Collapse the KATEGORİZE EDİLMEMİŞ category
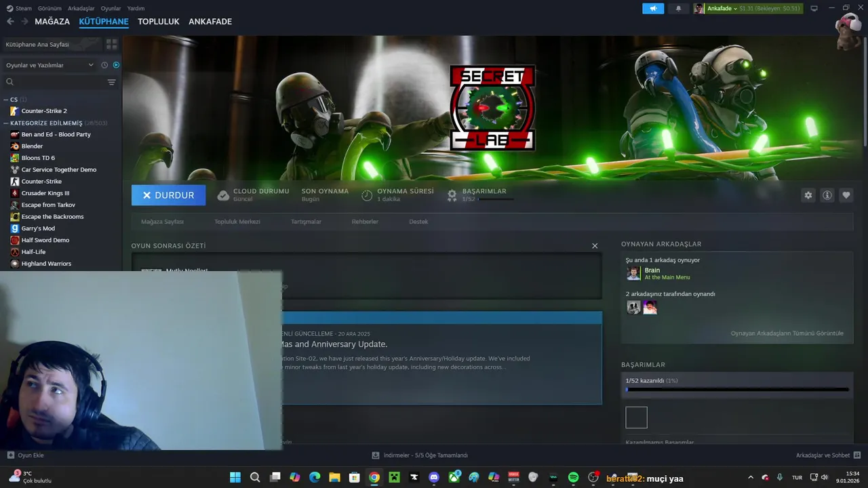Screen dimensions: 868x488 pyautogui.click(x=6, y=123)
